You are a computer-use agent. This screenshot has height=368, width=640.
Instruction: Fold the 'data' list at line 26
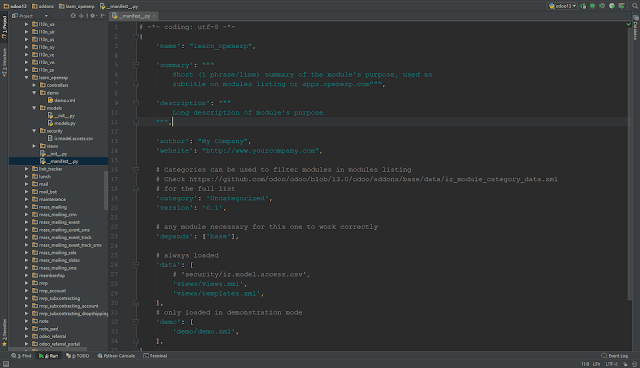(136, 264)
